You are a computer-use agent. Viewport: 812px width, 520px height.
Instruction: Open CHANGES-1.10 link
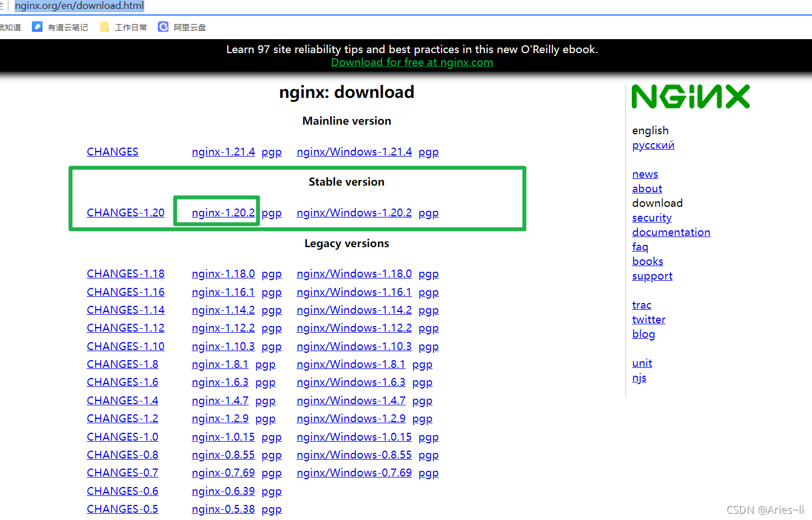pos(126,346)
